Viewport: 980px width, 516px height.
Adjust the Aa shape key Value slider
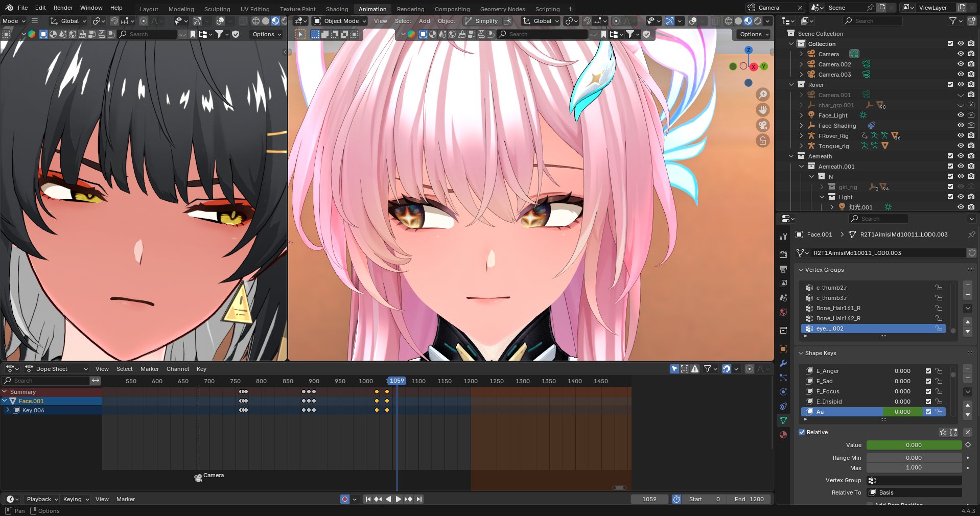pyautogui.click(x=914, y=445)
